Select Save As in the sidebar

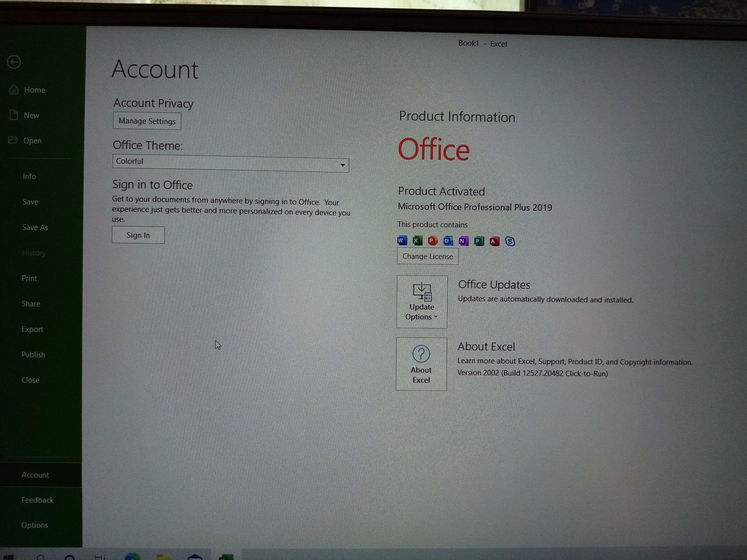(x=35, y=228)
